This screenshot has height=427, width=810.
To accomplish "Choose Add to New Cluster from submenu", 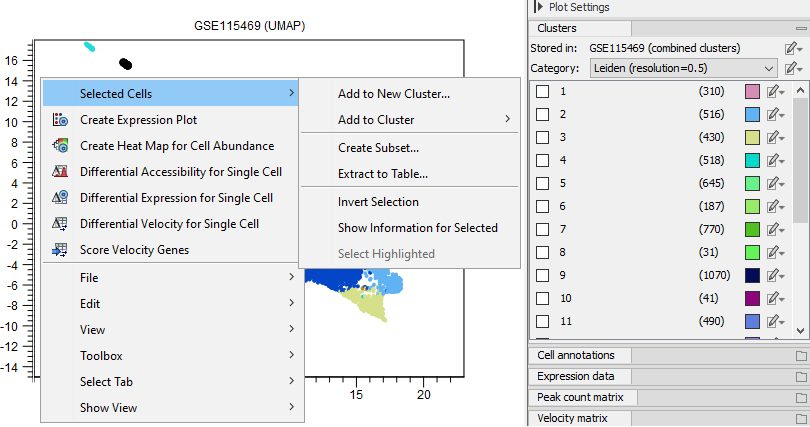I will 394,94.
